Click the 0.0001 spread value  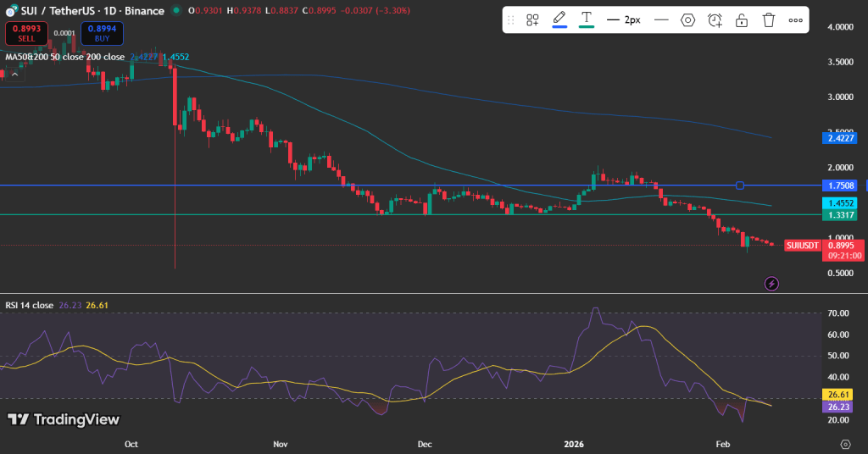pos(64,33)
